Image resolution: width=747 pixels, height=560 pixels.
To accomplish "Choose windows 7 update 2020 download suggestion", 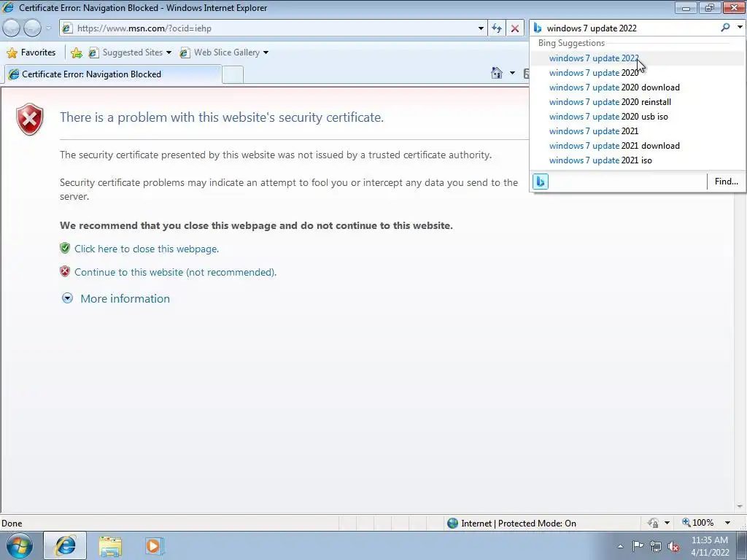I will [638, 87].
